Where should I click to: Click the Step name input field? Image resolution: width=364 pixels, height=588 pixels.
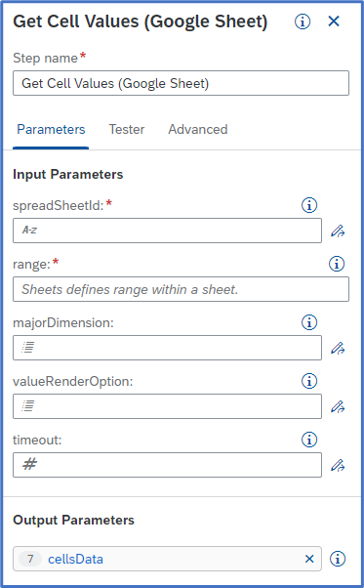tap(181, 83)
